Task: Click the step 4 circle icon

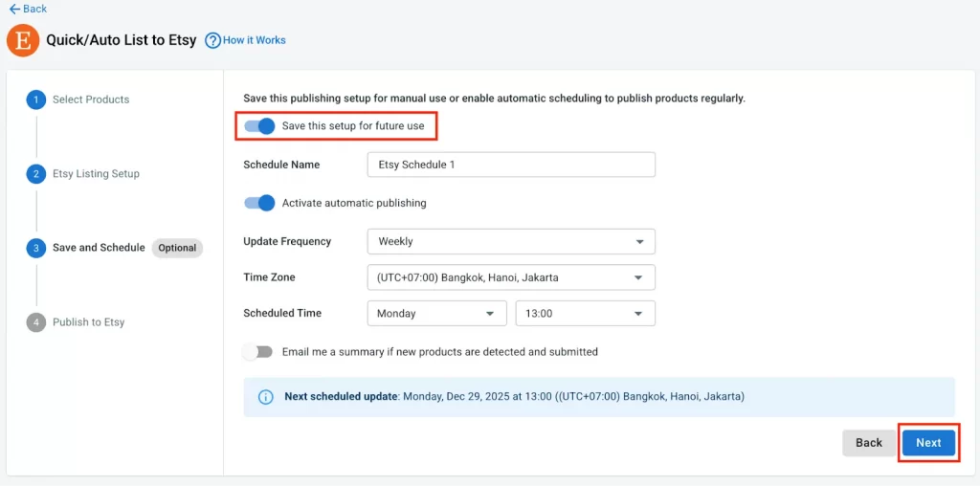Action: click(x=36, y=322)
